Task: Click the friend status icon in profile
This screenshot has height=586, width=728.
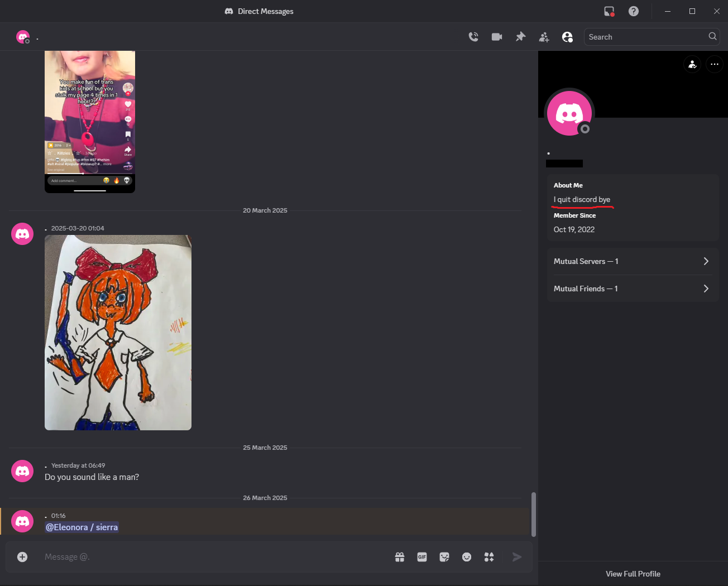Action: pyautogui.click(x=692, y=64)
